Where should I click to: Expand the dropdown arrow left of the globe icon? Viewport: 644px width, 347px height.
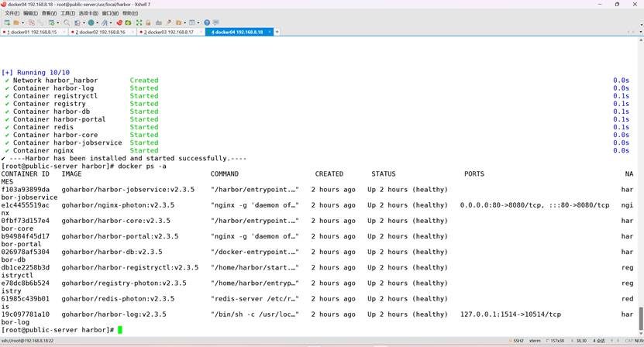click(84, 22)
